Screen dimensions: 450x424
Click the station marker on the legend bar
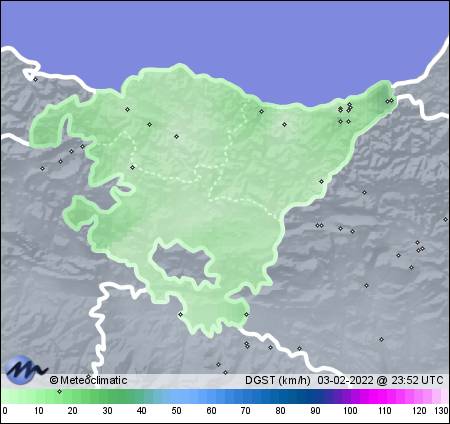coord(59,391)
